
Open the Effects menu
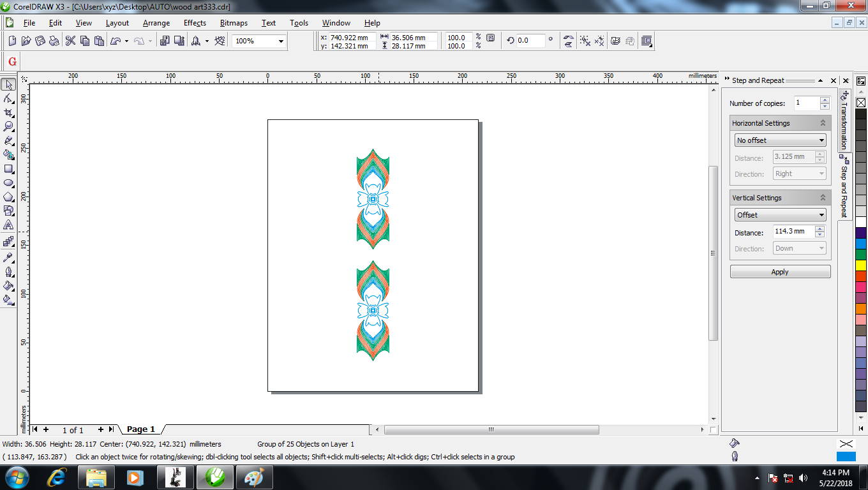click(195, 23)
